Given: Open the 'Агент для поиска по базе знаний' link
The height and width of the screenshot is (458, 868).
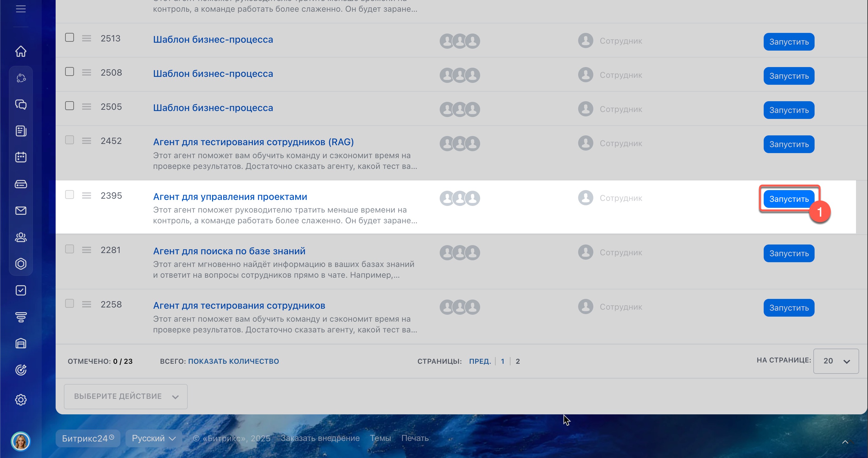Looking at the screenshot, I should pyautogui.click(x=229, y=251).
